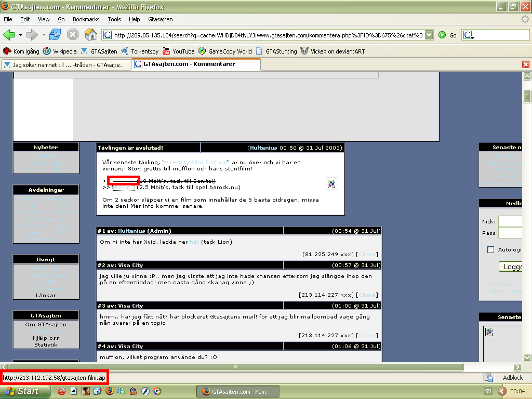Open Hjälp oss in the sidebar
532x399 pixels.
46,338
